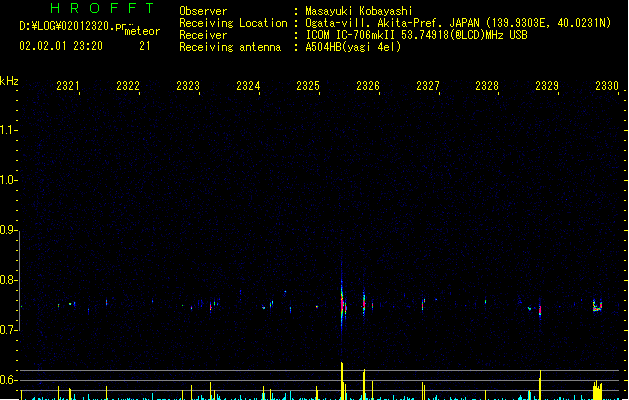Select the 2321 time marker
Viewport: 629px width, 400px height.
click(x=67, y=86)
